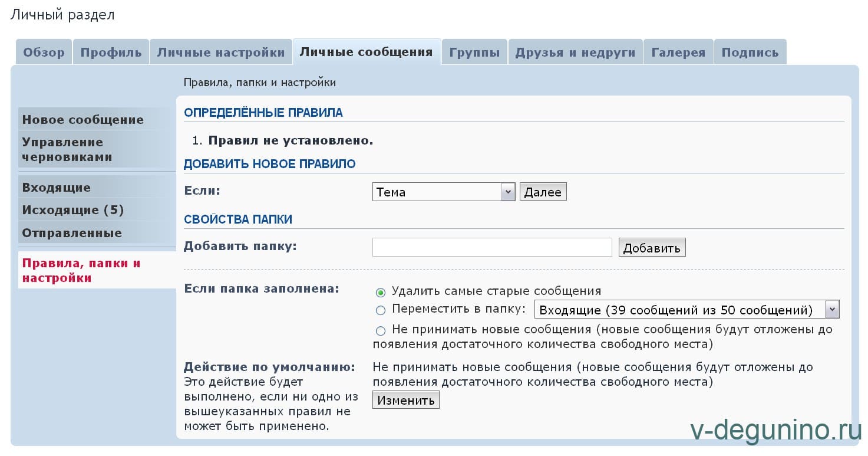Choose 'Не принимать новые сообщения' radio button
The height and width of the screenshot is (456, 868).
(381, 331)
